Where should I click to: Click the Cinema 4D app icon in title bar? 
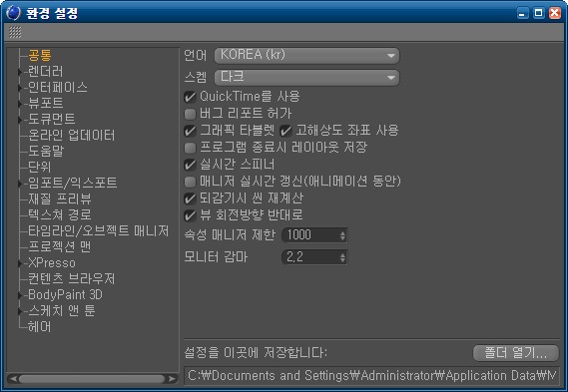pyautogui.click(x=13, y=13)
